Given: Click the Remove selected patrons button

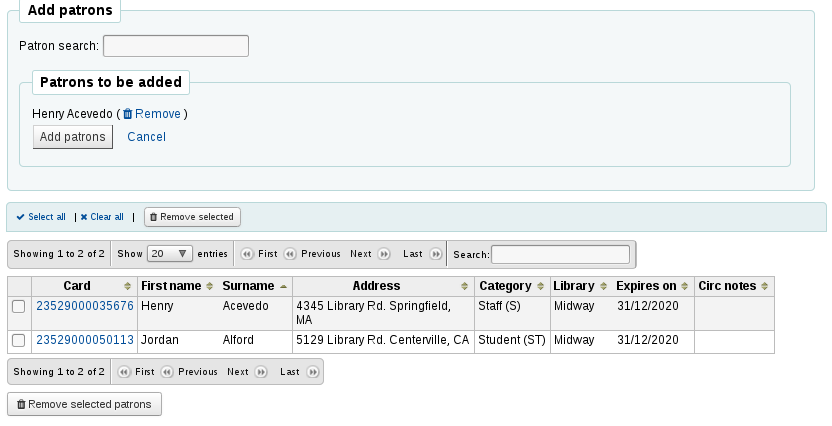Looking at the screenshot, I should pyautogui.click(x=84, y=405).
